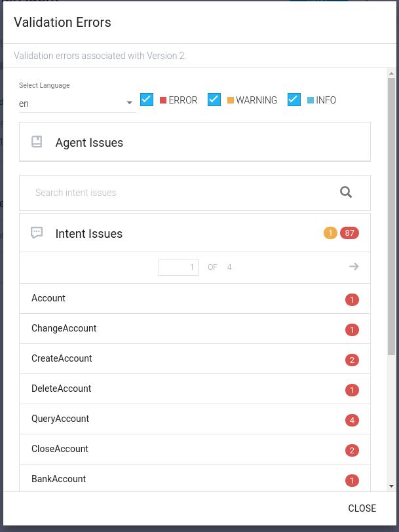This screenshot has height=532, width=399.
Task: Toggle the INFO checkbox
Action: pyautogui.click(x=294, y=100)
